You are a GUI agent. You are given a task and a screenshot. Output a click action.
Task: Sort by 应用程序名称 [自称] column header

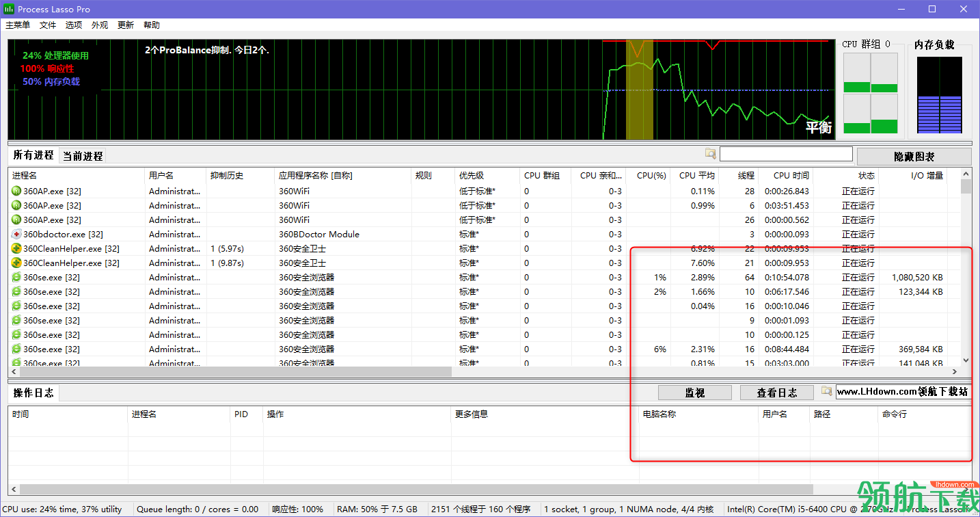click(x=343, y=176)
